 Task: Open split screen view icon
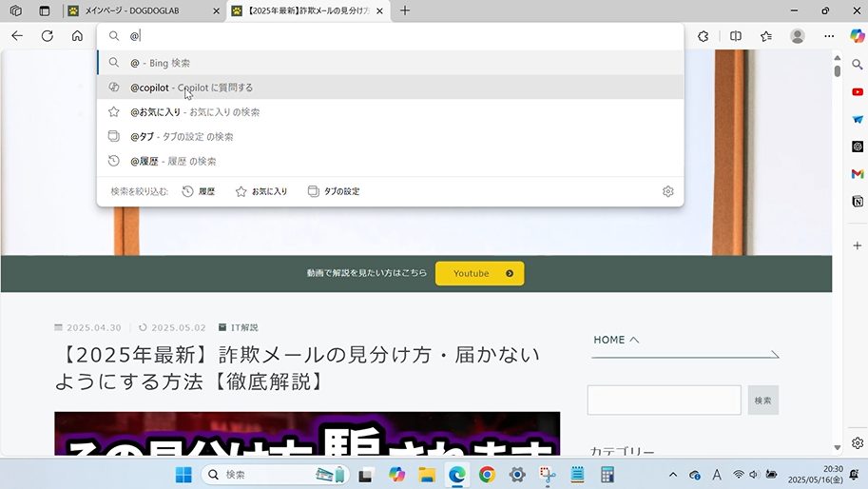click(x=735, y=36)
